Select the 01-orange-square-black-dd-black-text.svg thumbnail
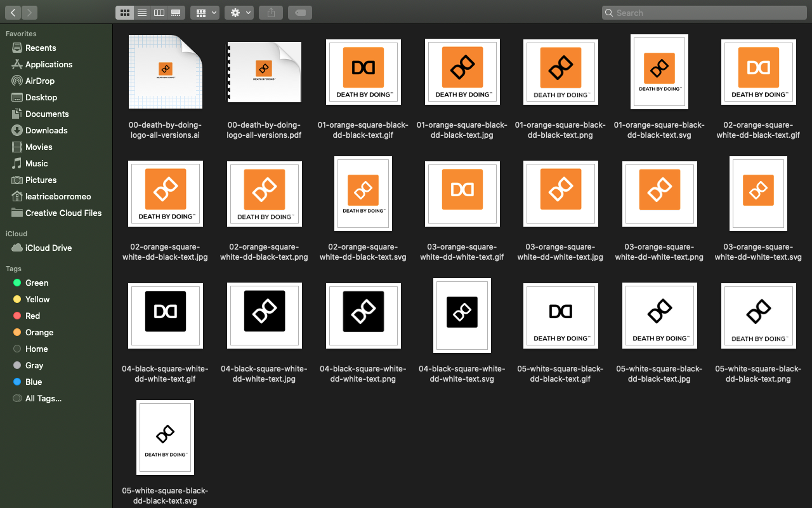 click(x=660, y=72)
